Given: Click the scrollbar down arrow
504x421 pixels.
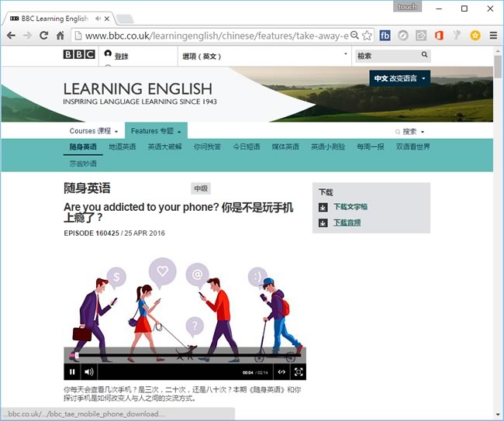Looking at the screenshot, I should point(499,414).
